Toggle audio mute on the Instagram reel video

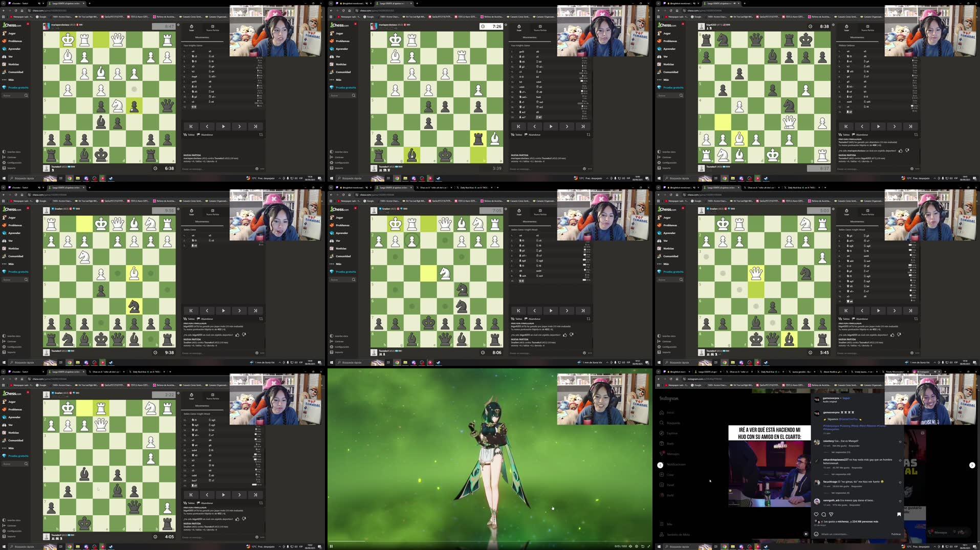coord(806,534)
